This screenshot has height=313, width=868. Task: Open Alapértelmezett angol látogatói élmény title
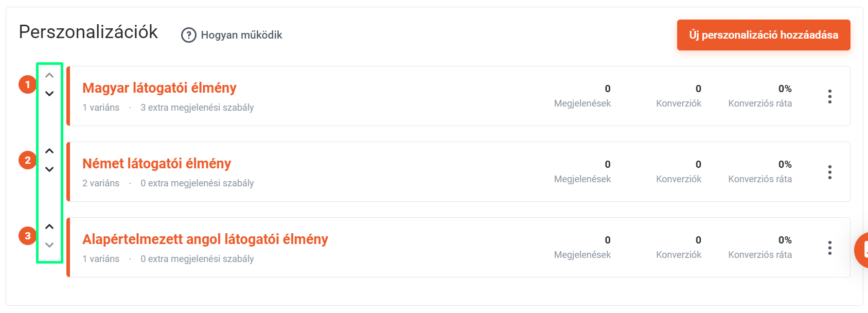(x=205, y=239)
